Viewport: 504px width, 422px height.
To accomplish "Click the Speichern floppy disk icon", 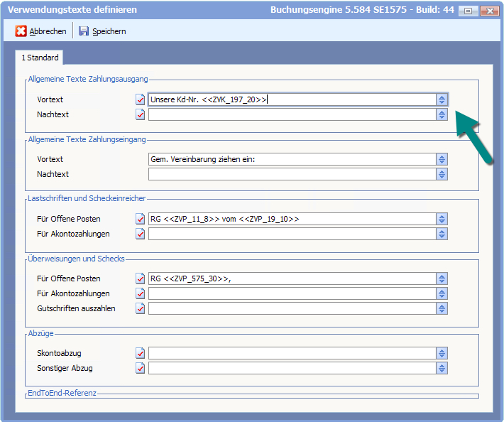I will (x=84, y=31).
